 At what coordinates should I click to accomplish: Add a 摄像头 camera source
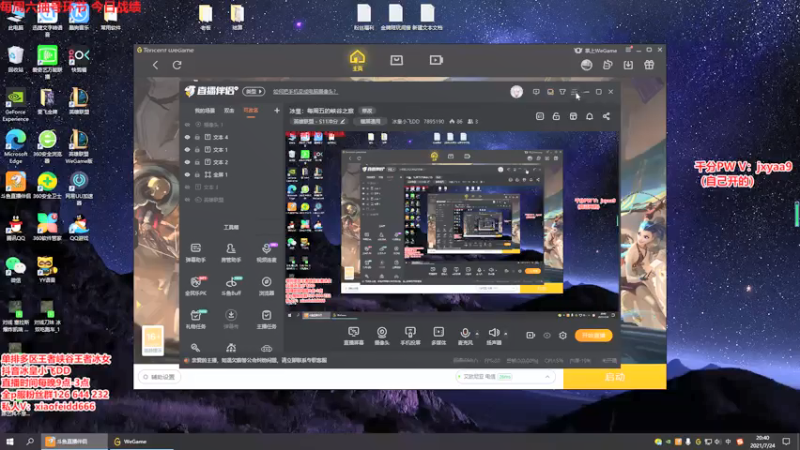pyautogui.click(x=382, y=336)
